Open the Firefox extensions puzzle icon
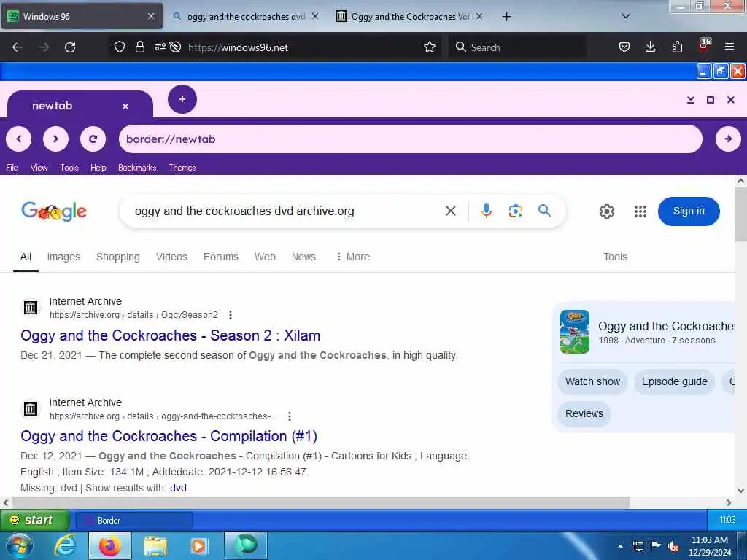Screen dimensions: 747x560 pyautogui.click(x=677, y=47)
